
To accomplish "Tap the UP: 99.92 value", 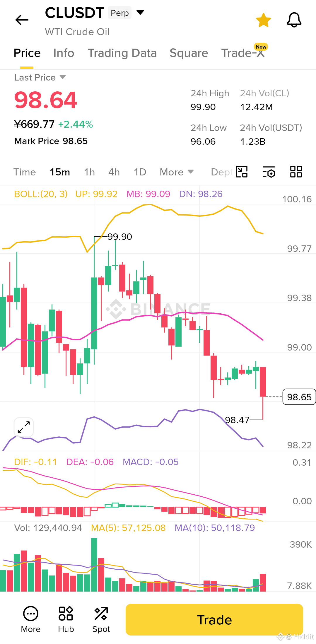I will tap(96, 194).
